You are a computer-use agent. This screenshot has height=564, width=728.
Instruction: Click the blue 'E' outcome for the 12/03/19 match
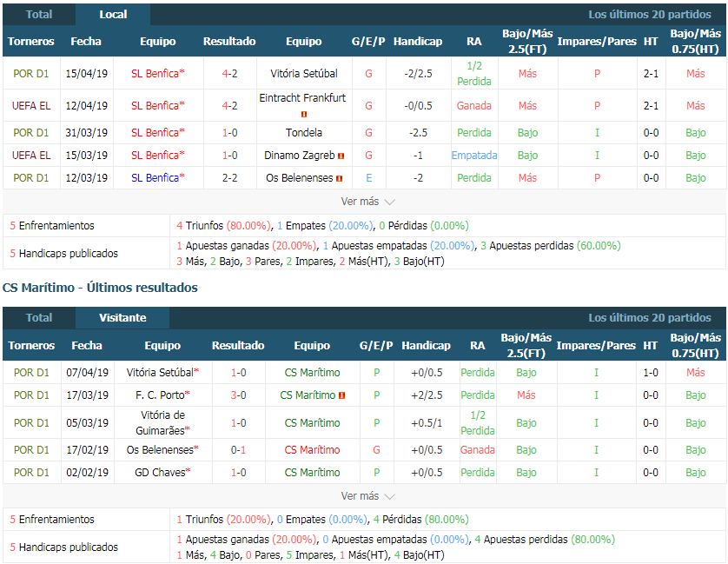pyautogui.click(x=368, y=178)
